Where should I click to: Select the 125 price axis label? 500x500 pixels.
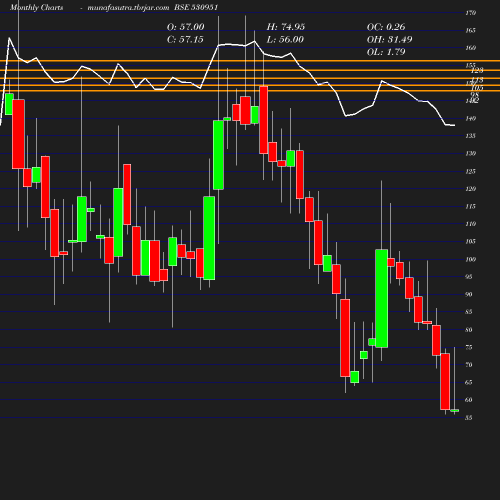click(470, 171)
